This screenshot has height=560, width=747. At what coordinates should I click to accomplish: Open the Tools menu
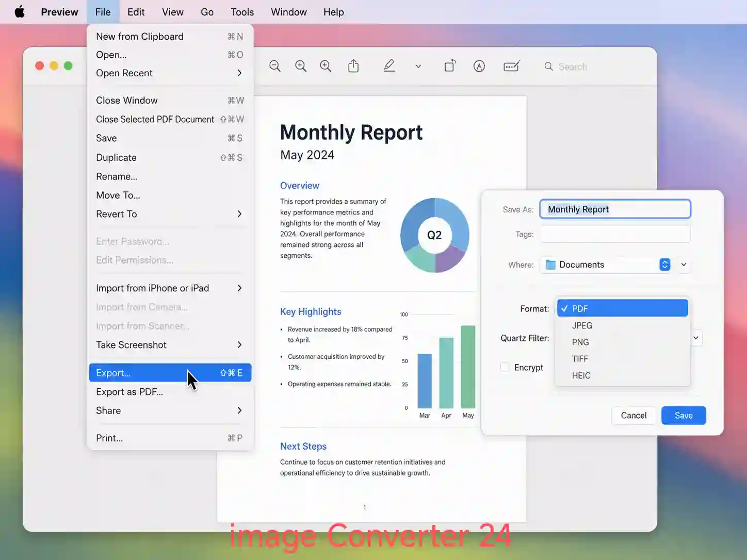[x=242, y=12]
